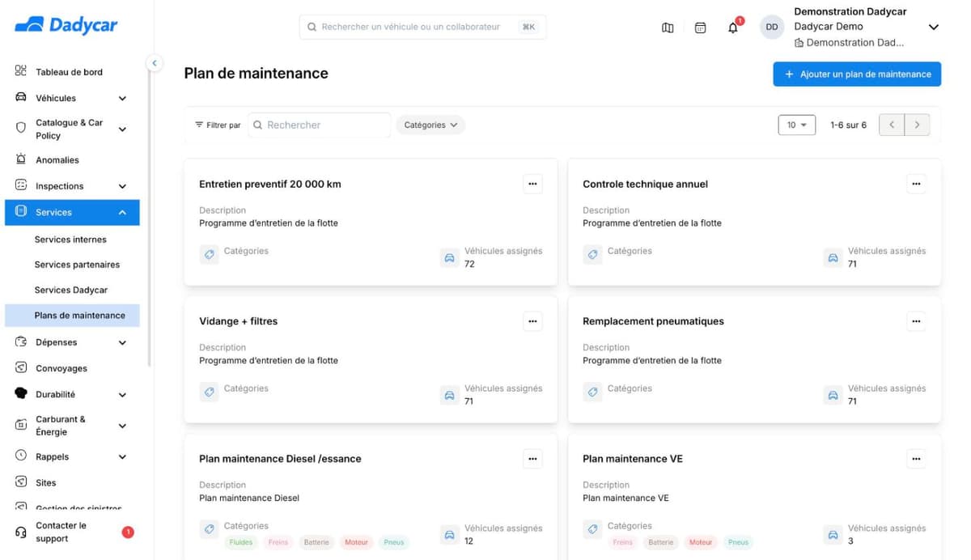Click the Inspections icon in sidebar
971x560 pixels.
[x=21, y=185]
